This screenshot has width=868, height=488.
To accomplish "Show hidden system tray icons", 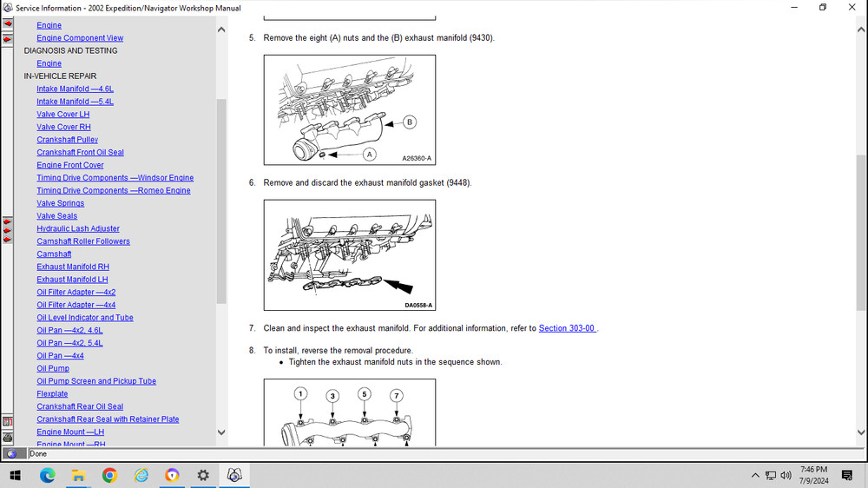I will pyautogui.click(x=755, y=475).
